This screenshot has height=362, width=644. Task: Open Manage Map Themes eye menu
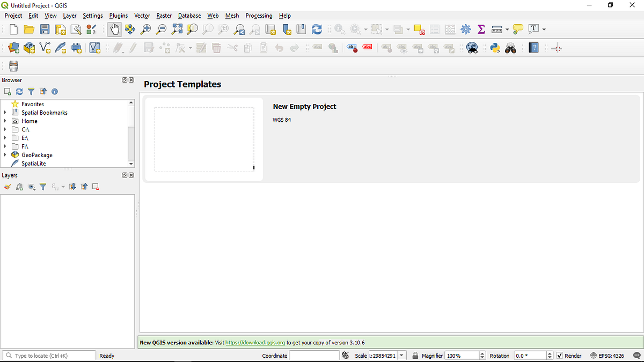[x=31, y=187]
